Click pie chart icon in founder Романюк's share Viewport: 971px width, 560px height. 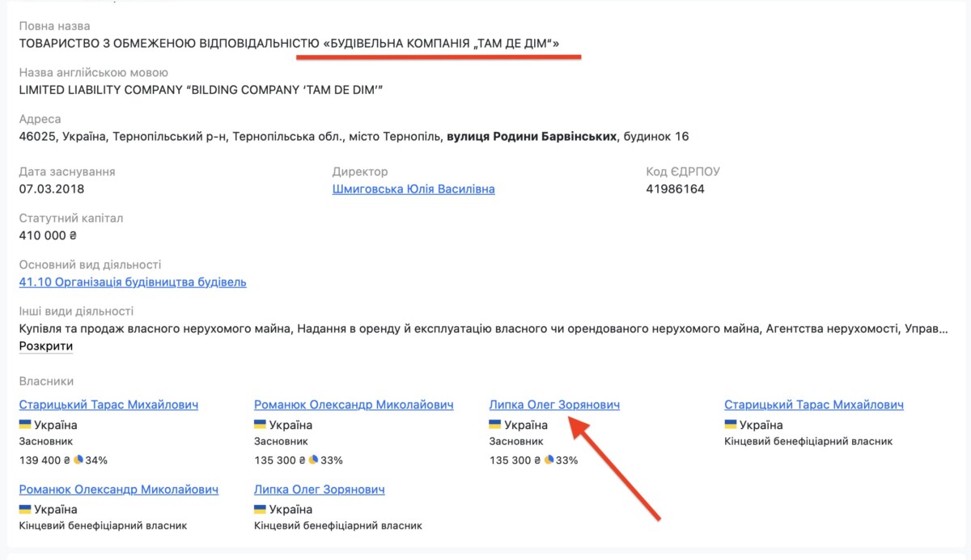coord(313,460)
